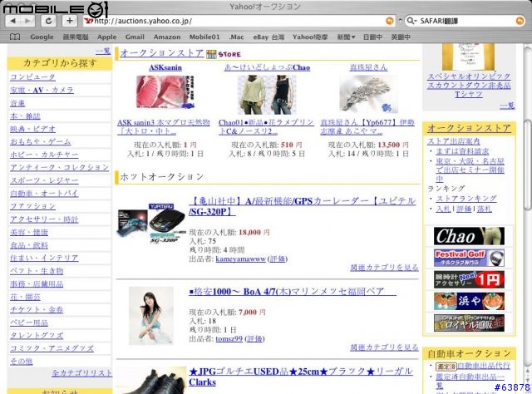Add a bookmark with the plus button
This screenshot has width=532, height=394.
coord(70,21)
